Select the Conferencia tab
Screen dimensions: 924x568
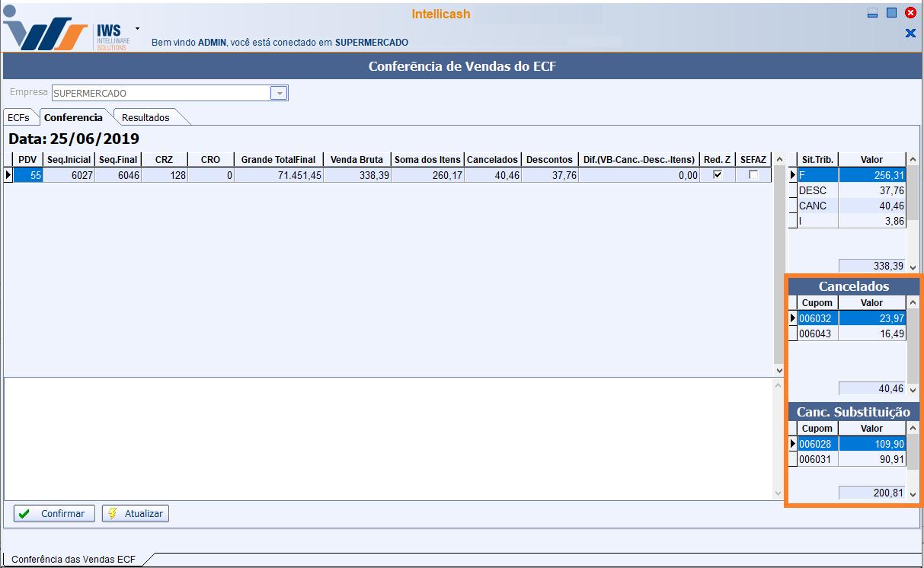coord(73,118)
